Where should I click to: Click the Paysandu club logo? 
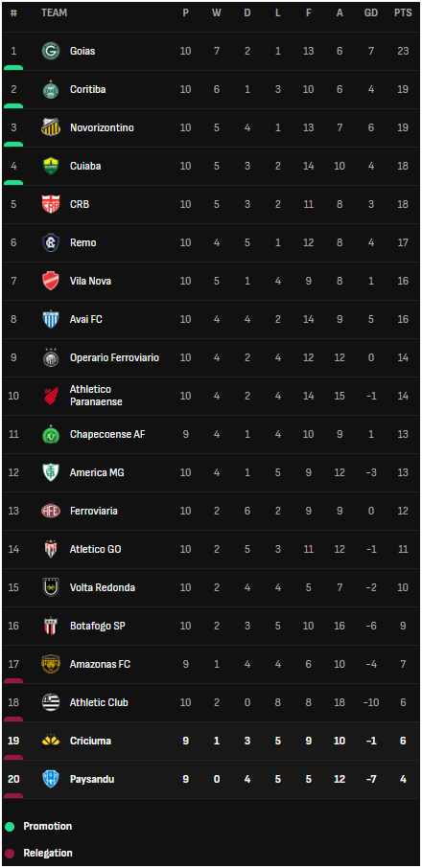[51, 779]
